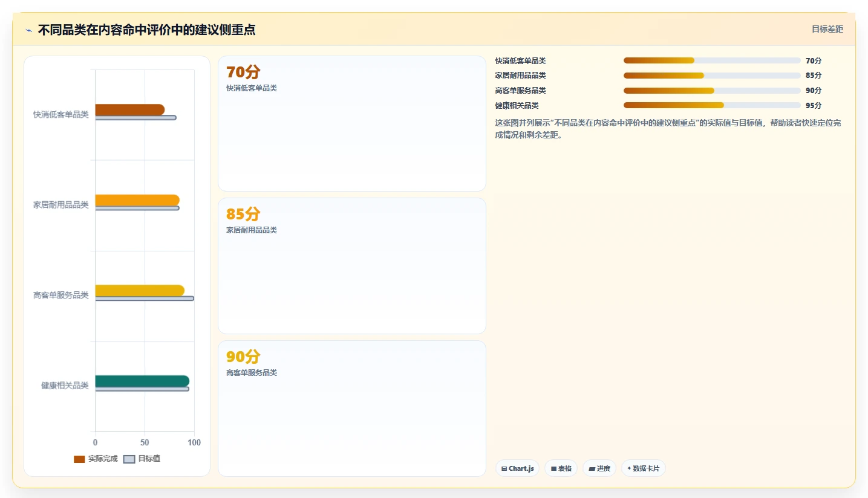Click the 表格 chip
This screenshot has width=868, height=498.
(561, 468)
